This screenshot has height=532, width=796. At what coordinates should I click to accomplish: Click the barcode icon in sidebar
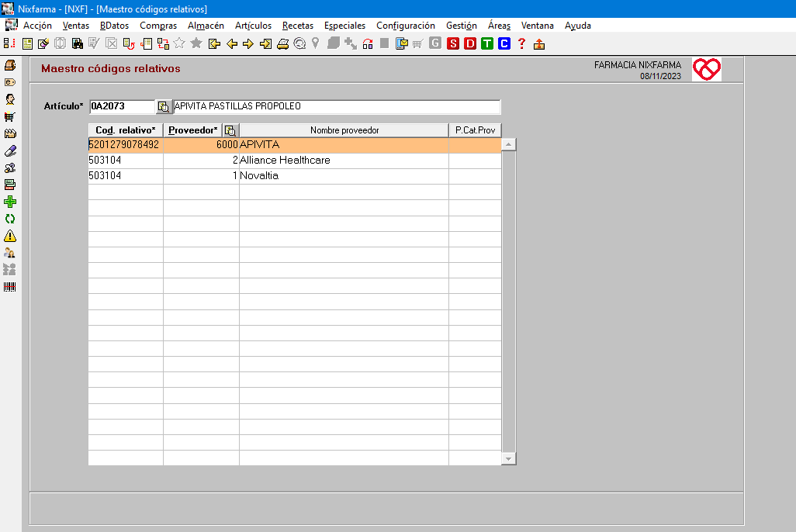(9, 287)
